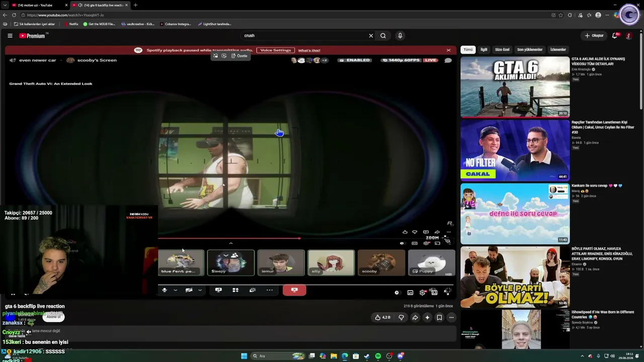Open the player settings gear
The height and width of the screenshot is (362, 644).
click(422, 292)
